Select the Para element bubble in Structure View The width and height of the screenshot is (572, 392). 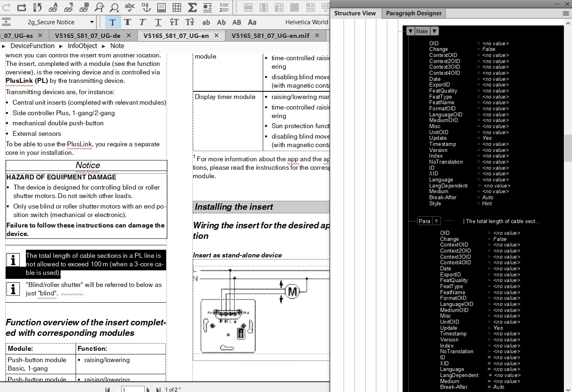[x=424, y=221]
